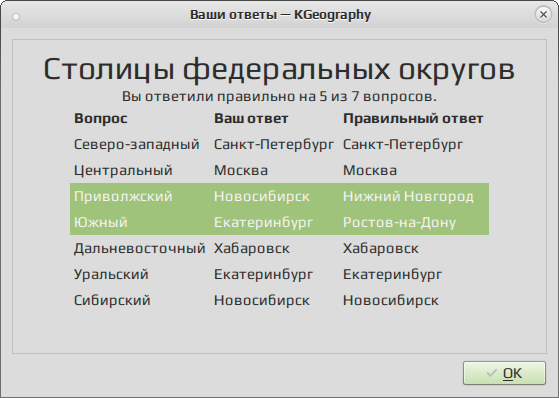559x398 pixels.
Task: Click correct answer Новосибирск in Сибирский row
Action: pyautogui.click(x=391, y=301)
